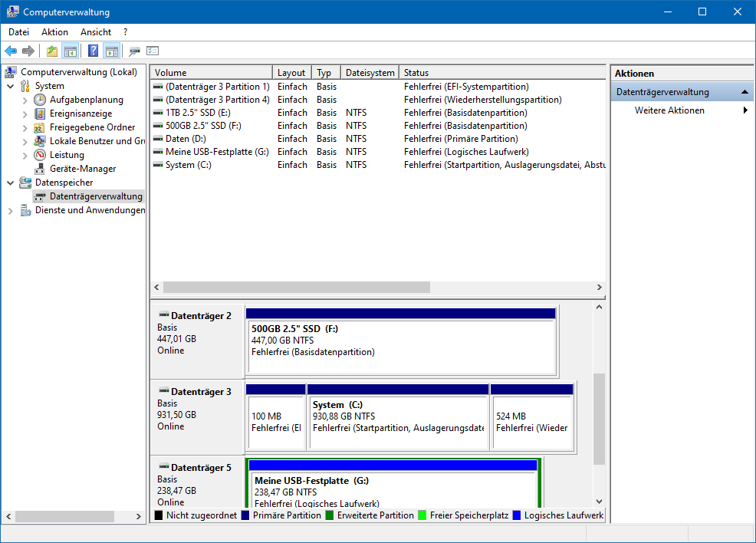This screenshot has height=543, width=756.
Task: Click the Datenträger 5 disk icon
Action: point(164,467)
